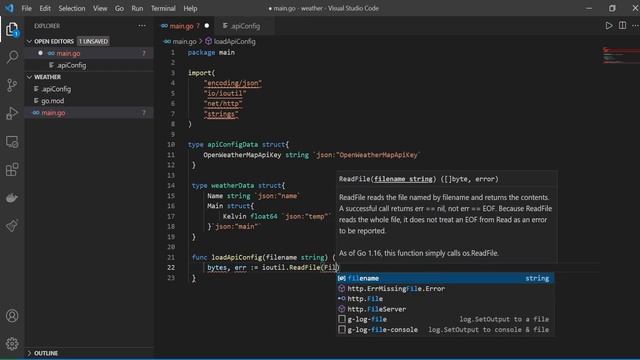
Task: Click line number 22 in gutter
Action: pos(171,267)
